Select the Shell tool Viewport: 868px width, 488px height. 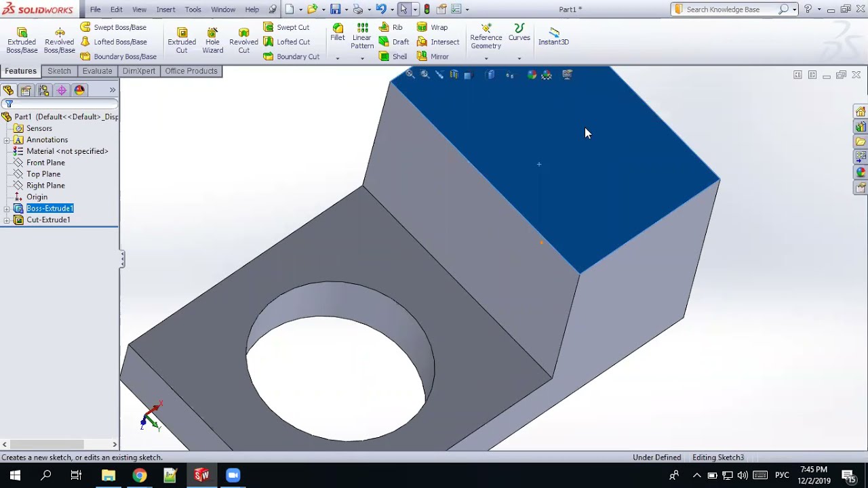[393, 56]
